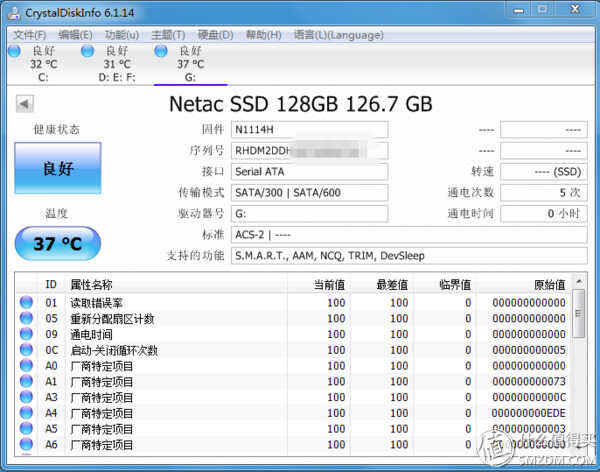Click the attribute list scrollbar thumb
Viewport: 600px width, 472px height.
(x=579, y=314)
